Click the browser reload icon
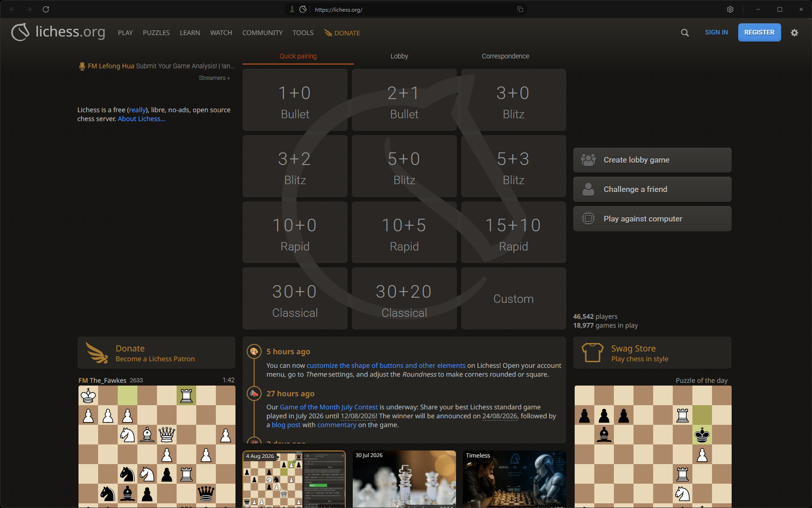Viewport: 812px width, 508px height. (46, 9)
